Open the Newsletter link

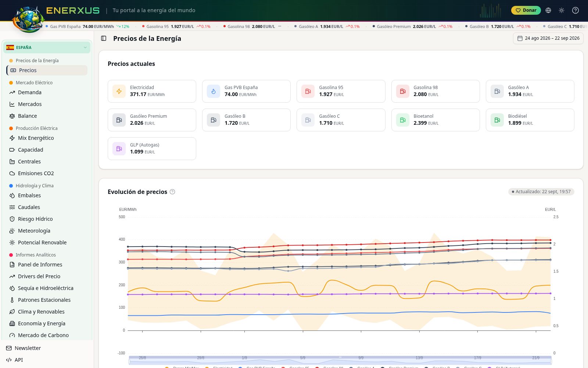(28, 348)
